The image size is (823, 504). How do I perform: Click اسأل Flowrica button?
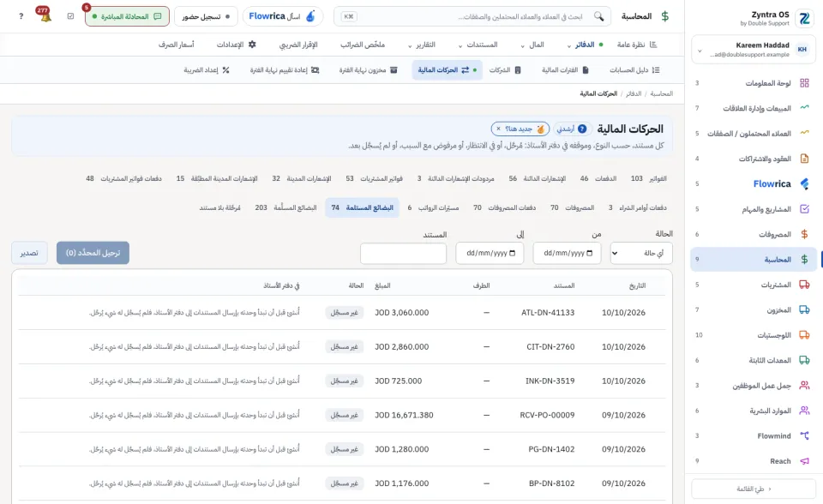[x=283, y=16]
